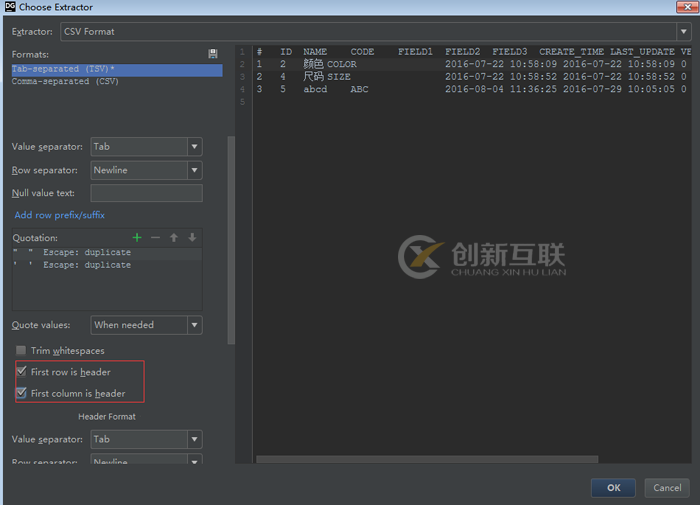Add a new quotation rule with the plus icon

tap(137, 238)
